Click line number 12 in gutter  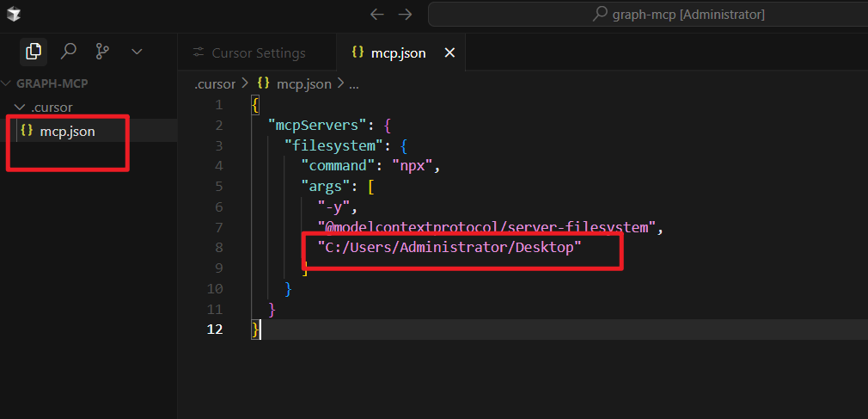coord(214,330)
